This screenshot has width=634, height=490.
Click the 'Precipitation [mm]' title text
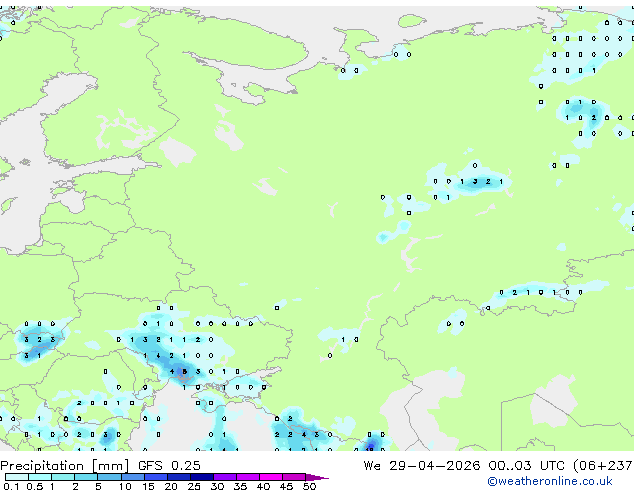65,466
